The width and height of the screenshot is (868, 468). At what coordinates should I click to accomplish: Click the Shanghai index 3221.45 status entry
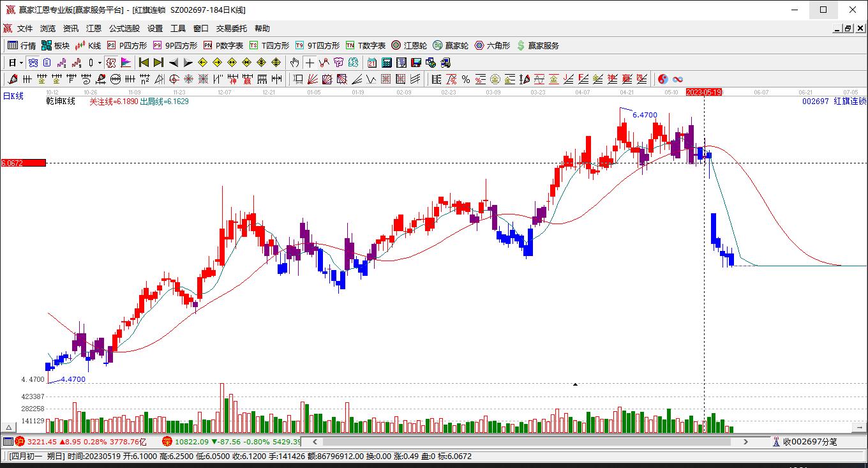(80, 441)
